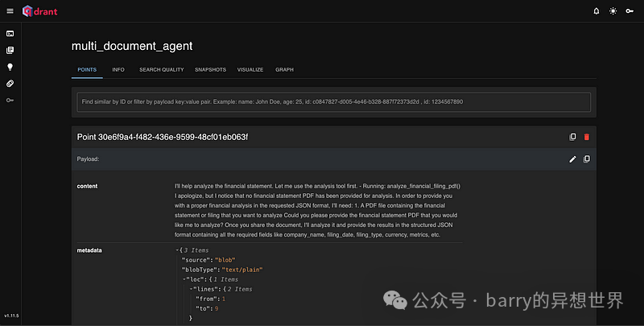Click the "text/plain" blobType value

coord(242,270)
